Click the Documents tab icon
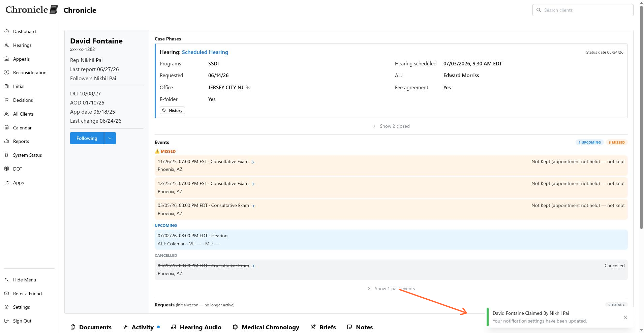 pyautogui.click(x=73, y=327)
